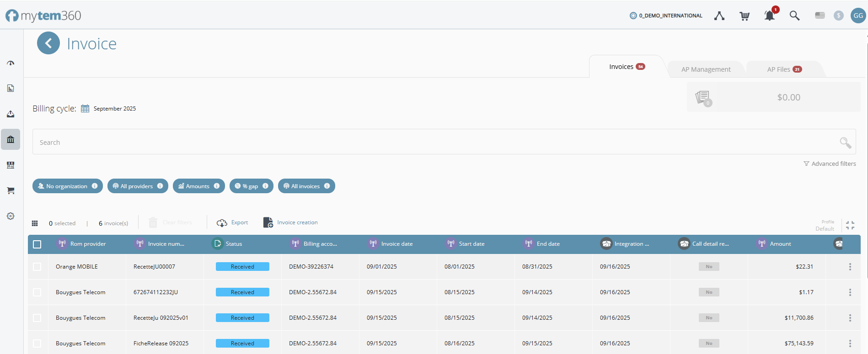Click the Export link
868x354 pixels.
point(240,222)
